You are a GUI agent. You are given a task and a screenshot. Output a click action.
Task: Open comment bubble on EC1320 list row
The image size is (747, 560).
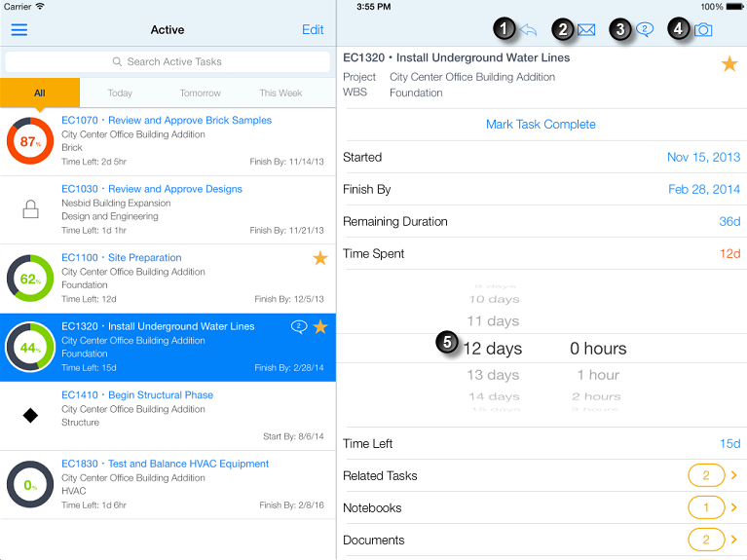[299, 326]
